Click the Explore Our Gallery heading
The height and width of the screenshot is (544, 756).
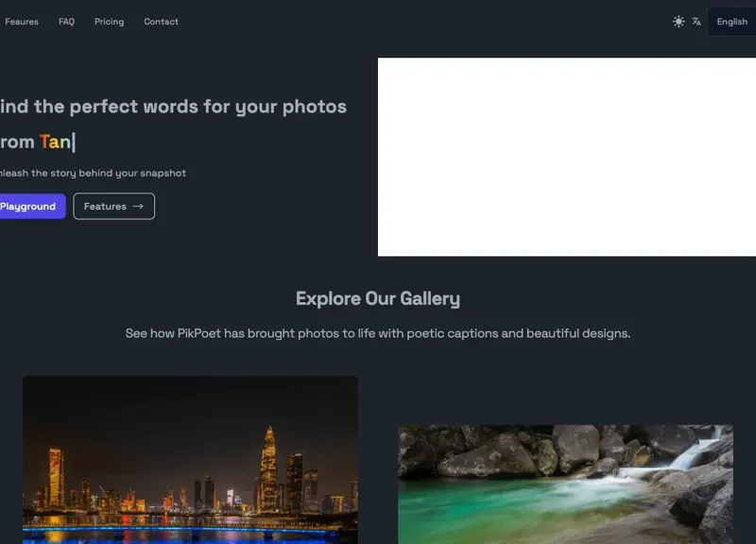378,298
